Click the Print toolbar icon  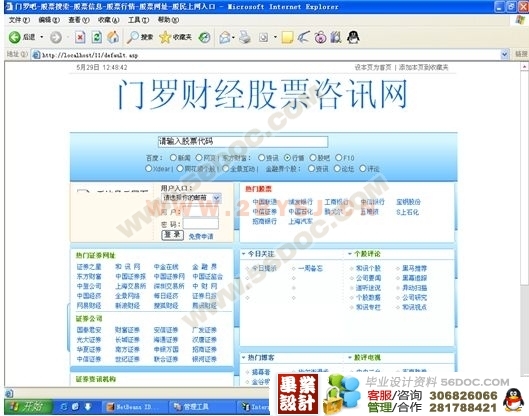(245, 37)
